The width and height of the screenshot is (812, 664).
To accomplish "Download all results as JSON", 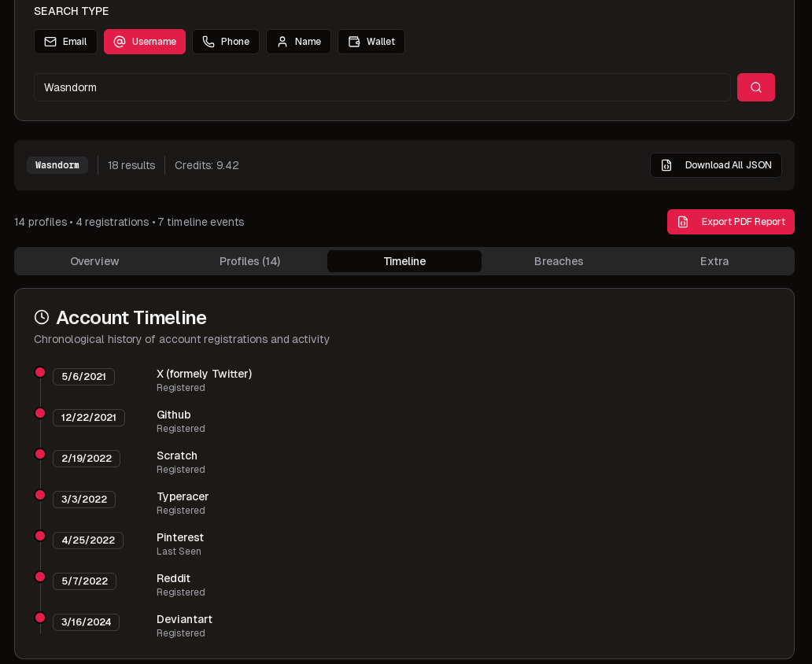I will [715, 165].
